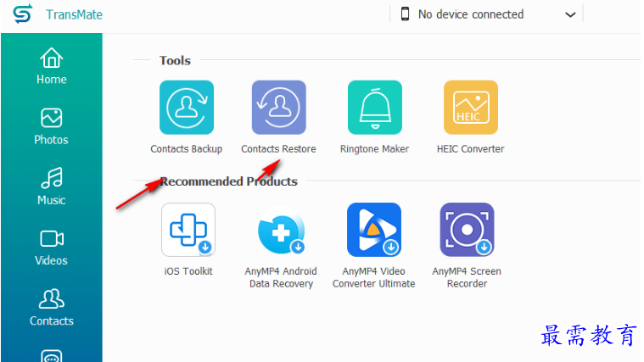
Task: Open the Messages icon in the sidebar
Action: [x=52, y=356]
